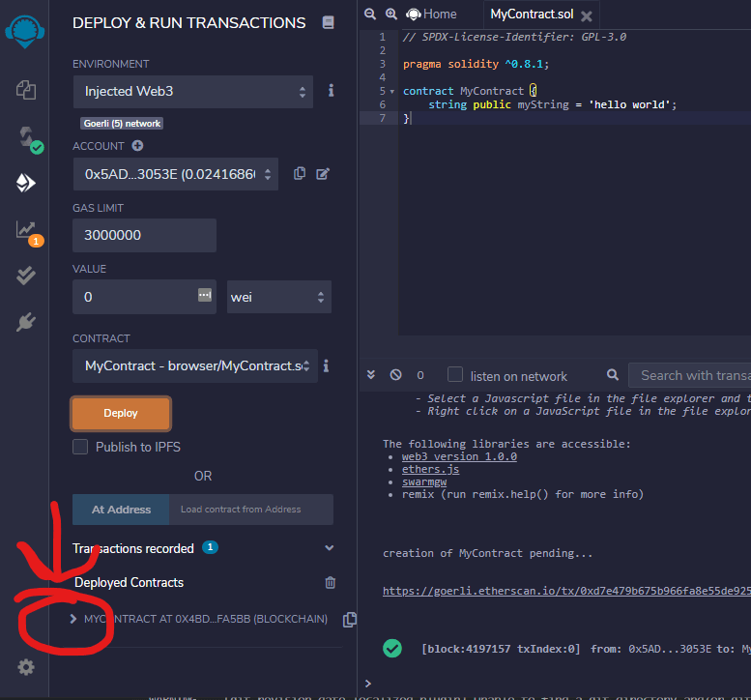Screen dimensions: 751x700
Task: Click environment info icon
Action: (x=331, y=91)
